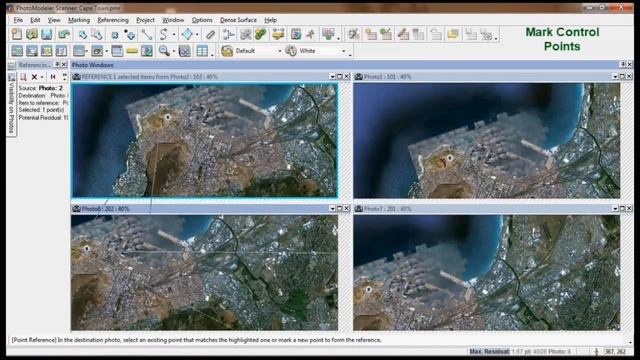Click the marked point in Photo8 image
Screen dimensions: 640x360
(87, 248)
